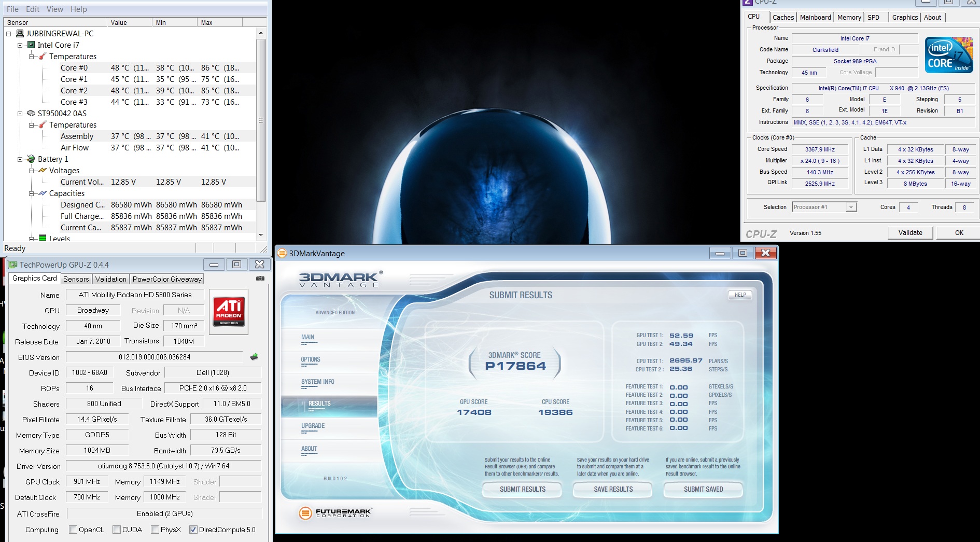Image resolution: width=980 pixels, height=542 pixels.
Task: Click the thermometer icon under Intel Core i7
Action: pyautogui.click(x=43, y=57)
